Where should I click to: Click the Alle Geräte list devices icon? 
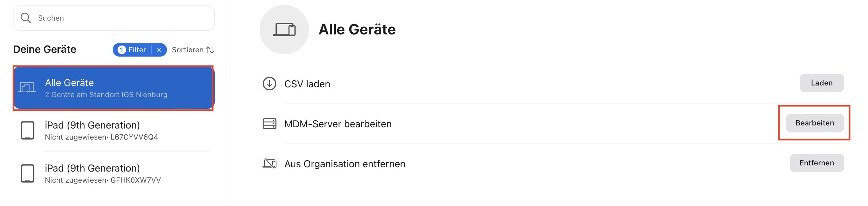pyautogui.click(x=27, y=88)
